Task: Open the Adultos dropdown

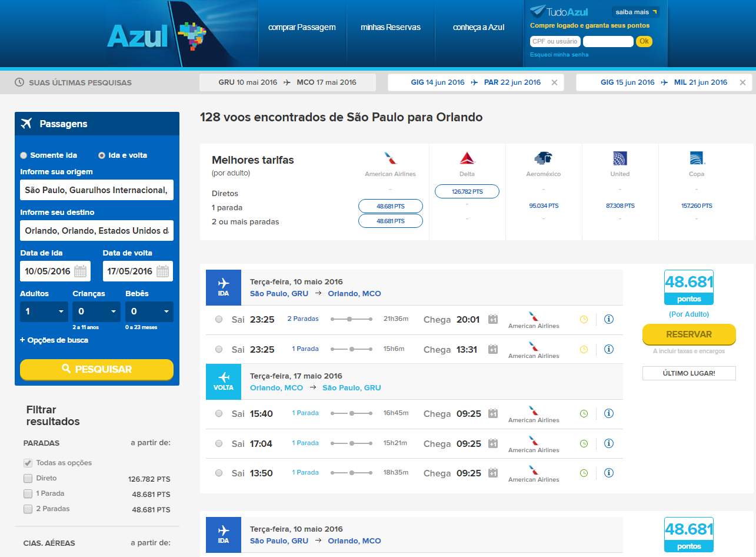Action: point(44,311)
